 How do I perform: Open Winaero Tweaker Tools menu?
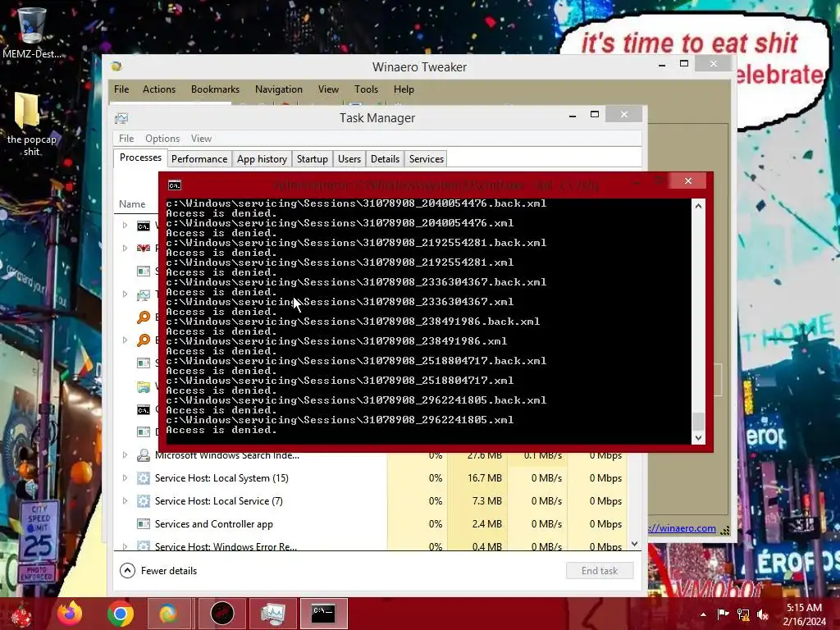(x=366, y=89)
